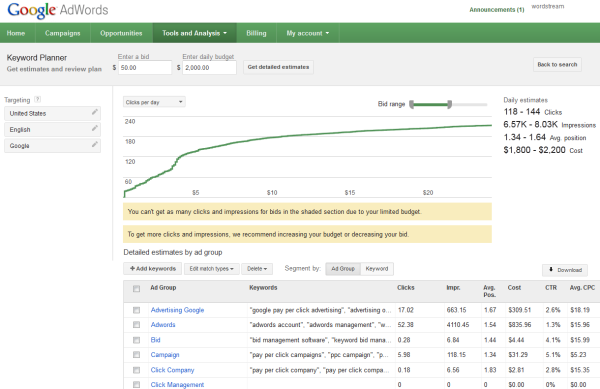Image resolution: width=600 pixels, height=389 pixels.
Task: Sort by the Cost column header
Action: pos(514,287)
